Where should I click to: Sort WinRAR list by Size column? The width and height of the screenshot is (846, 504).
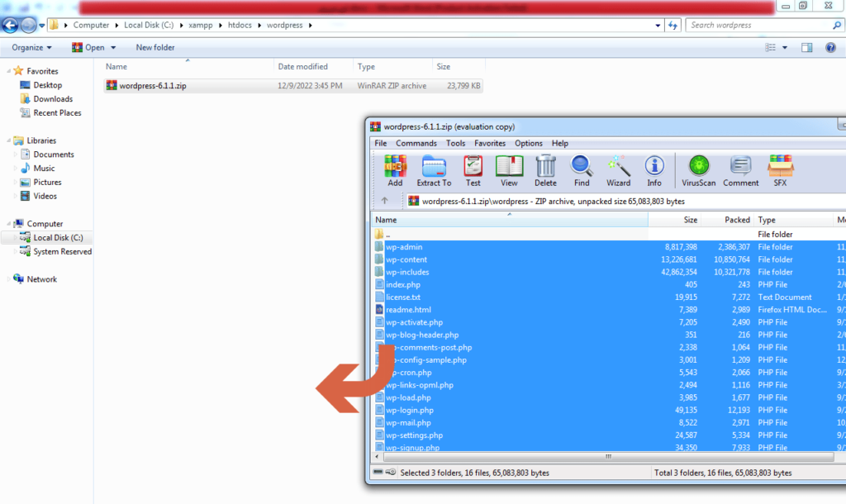(x=674, y=220)
